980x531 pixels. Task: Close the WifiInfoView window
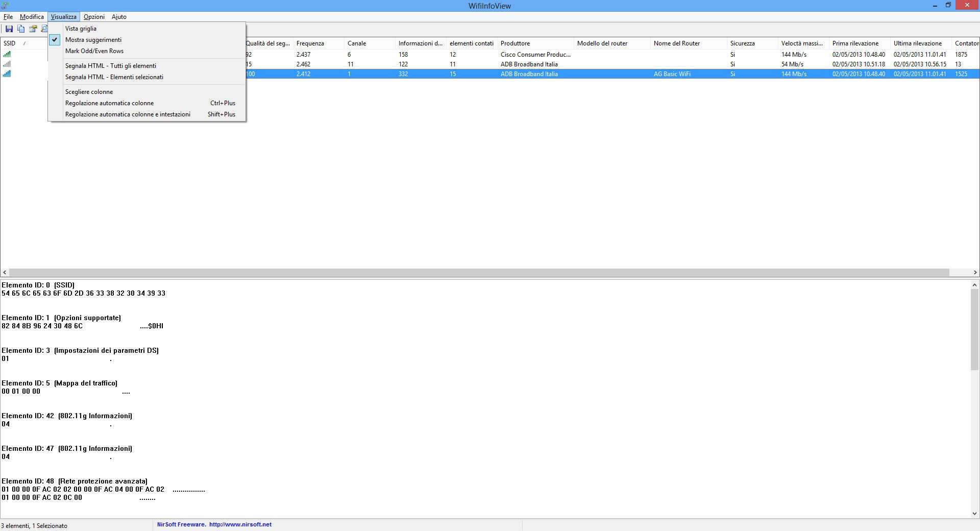point(967,6)
